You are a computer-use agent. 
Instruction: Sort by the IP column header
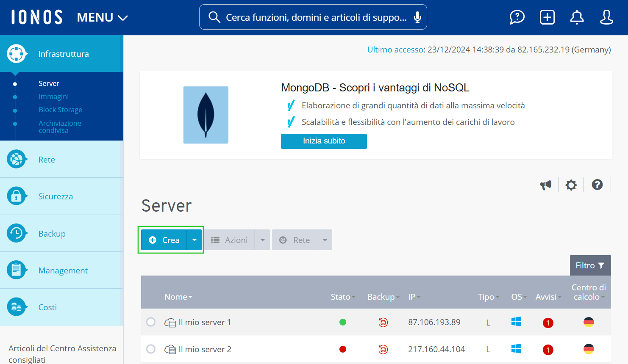[x=414, y=297]
